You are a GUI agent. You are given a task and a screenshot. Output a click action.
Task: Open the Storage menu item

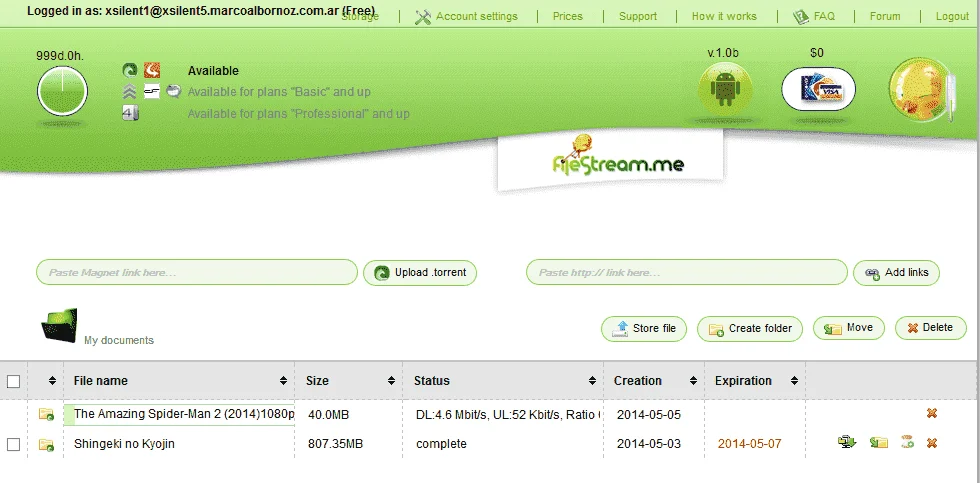[360, 17]
